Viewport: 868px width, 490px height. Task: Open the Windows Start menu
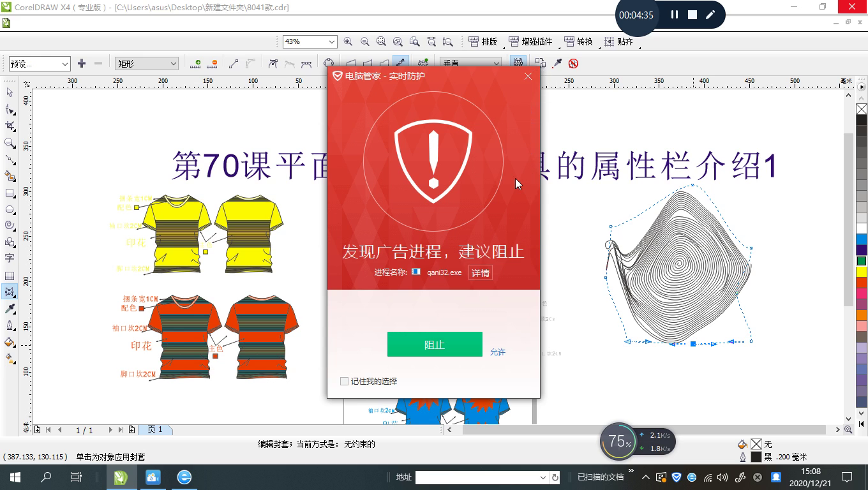pyautogui.click(x=15, y=477)
